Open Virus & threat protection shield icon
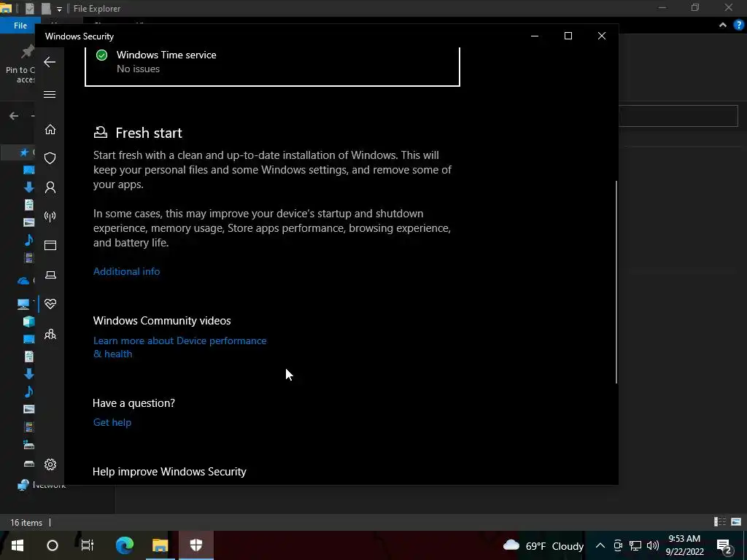This screenshot has height=560, width=747. coord(50,158)
